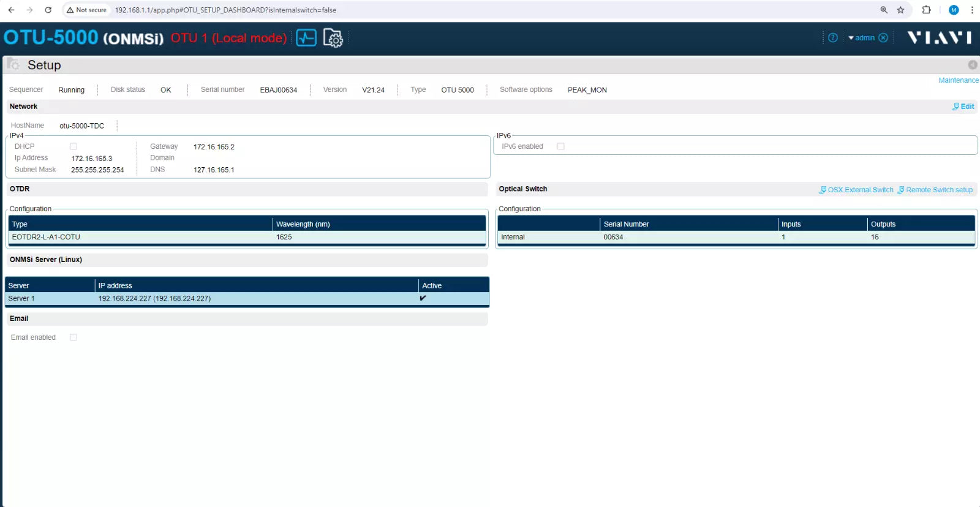Toggle the Email enabled checkbox
Viewport: 980px width, 507px height.
tap(73, 337)
